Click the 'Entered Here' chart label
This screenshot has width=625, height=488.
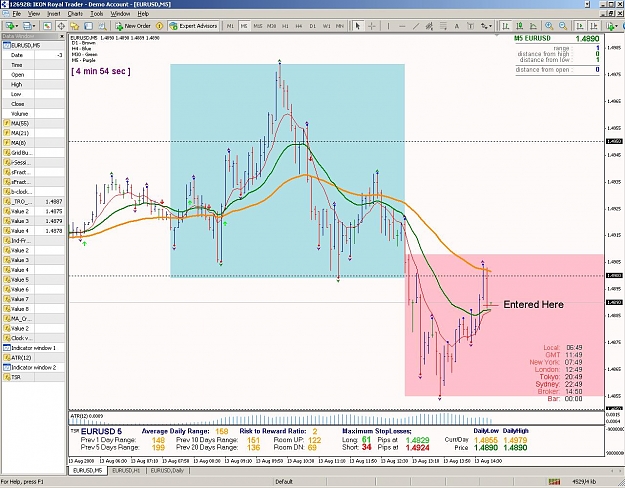point(533,305)
